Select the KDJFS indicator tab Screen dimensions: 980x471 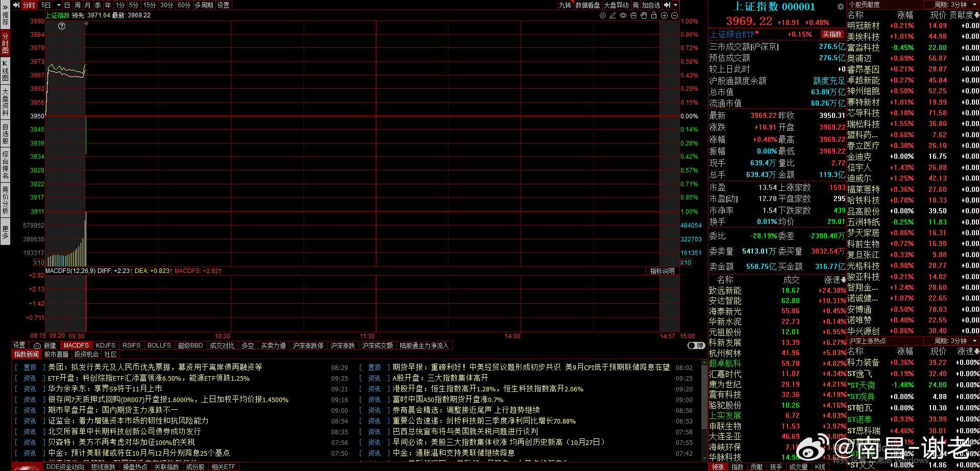coord(106,345)
